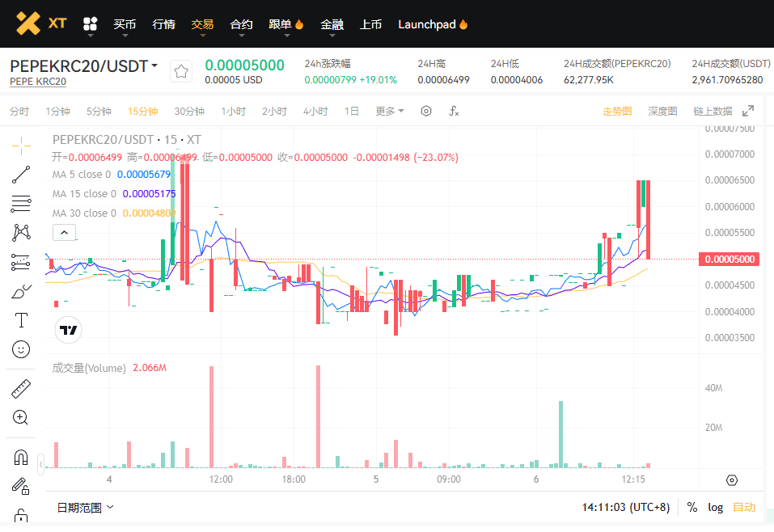Select the crosshair cursor tool
This screenshot has width=774, height=532.
click(x=22, y=146)
